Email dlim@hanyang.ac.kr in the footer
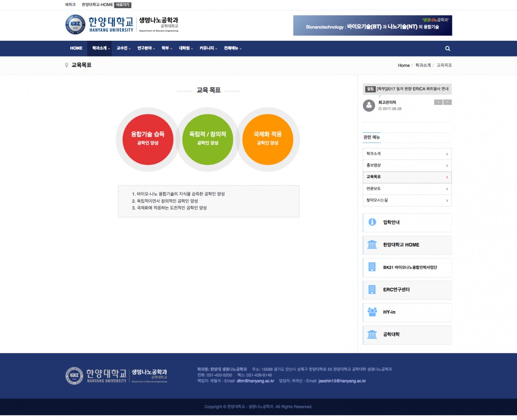This screenshot has height=420, width=517. click(255, 381)
